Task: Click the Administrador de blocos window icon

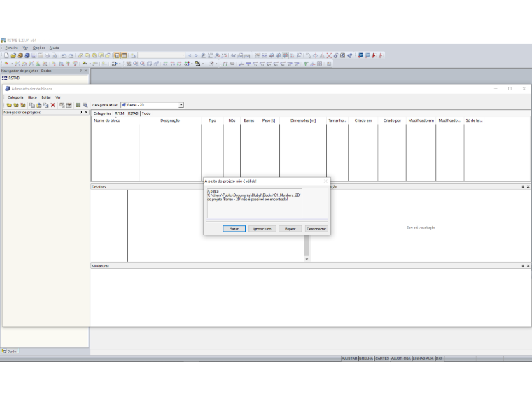Action: (7, 89)
